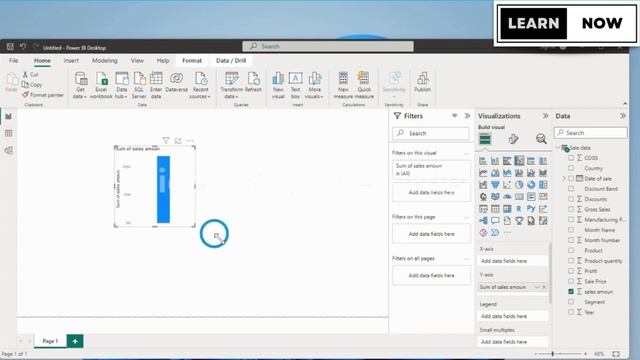Select the pie chart visual
Image resolution: width=640 pixels, height=360 pixels.
click(x=519, y=185)
